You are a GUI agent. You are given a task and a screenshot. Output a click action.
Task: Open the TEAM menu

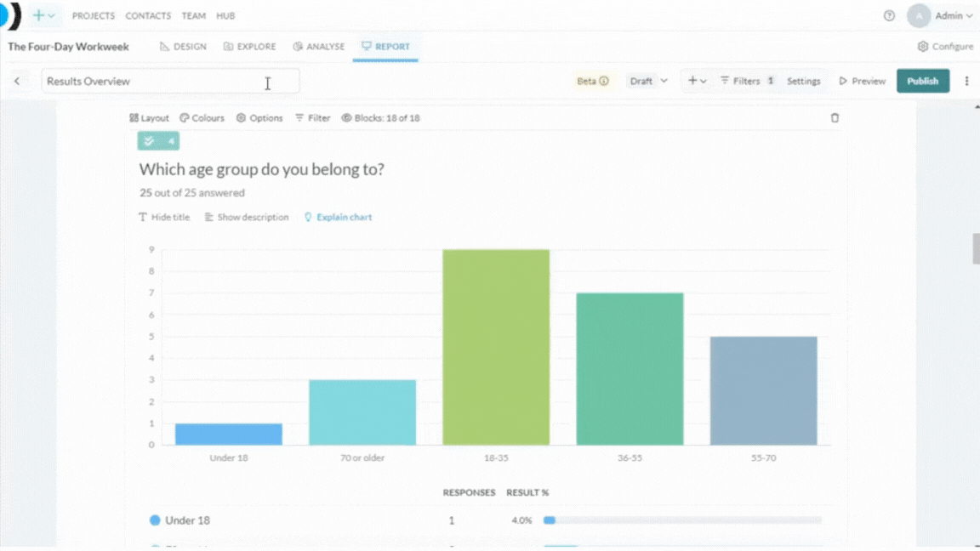(x=194, y=15)
